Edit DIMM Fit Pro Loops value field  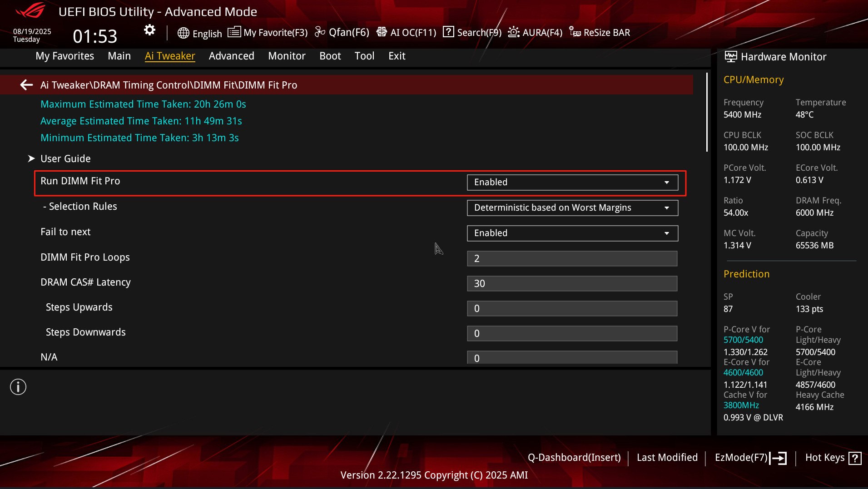[x=572, y=259]
